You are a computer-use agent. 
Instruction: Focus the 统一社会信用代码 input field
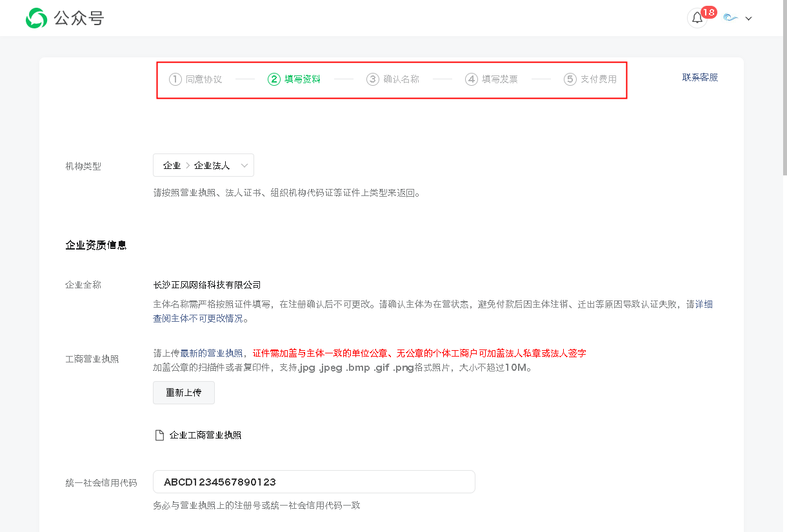click(314, 482)
